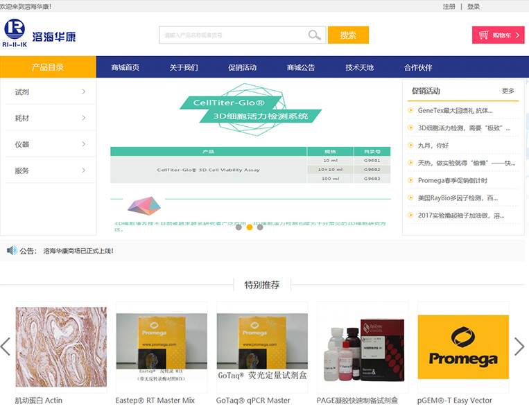Click 更多 in the 促销活动 panel
This screenshot has width=529, height=420.
pos(508,91)
